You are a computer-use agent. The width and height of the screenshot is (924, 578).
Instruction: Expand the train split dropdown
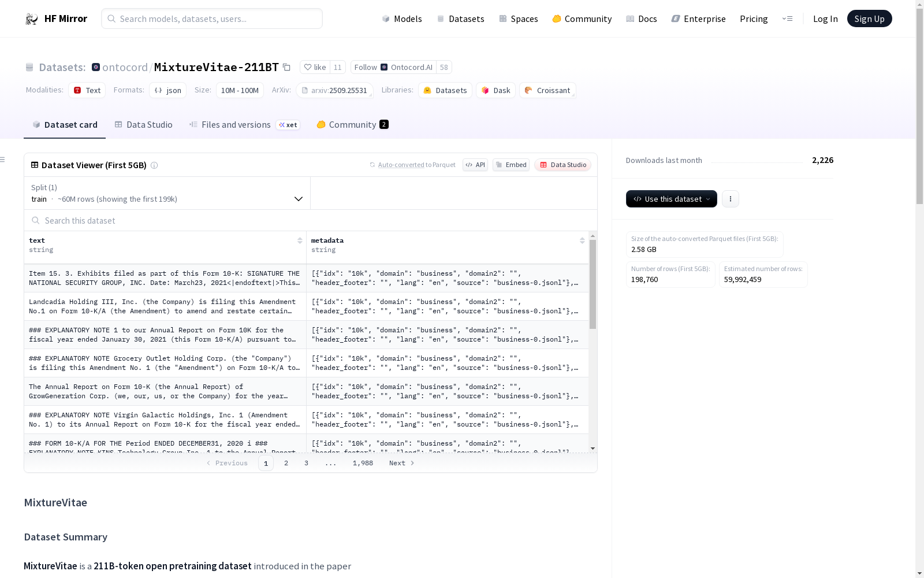tap(167, 193)
